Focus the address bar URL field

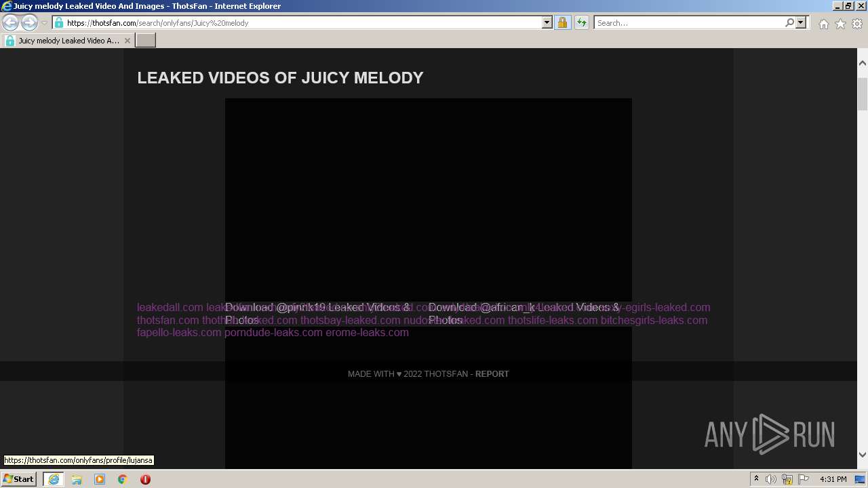pos(303,23)
